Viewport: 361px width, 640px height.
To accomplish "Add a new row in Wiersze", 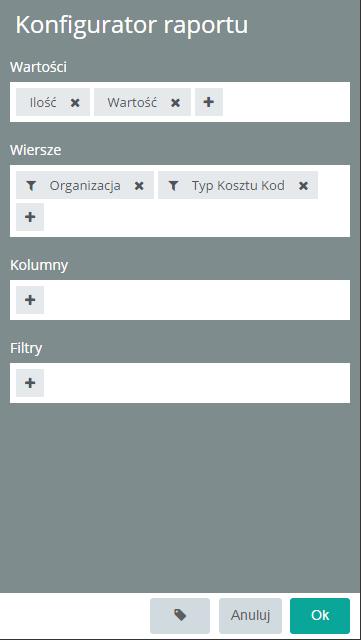I will (x=30, y=217).
